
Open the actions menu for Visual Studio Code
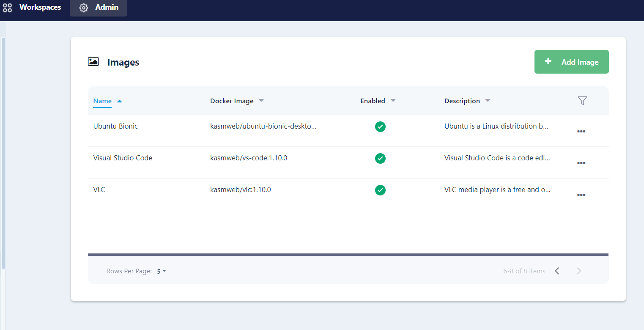click(581, 163)
